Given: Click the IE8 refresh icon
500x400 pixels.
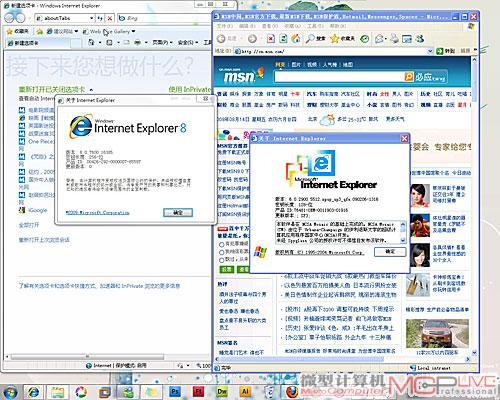Looking at the screenshot, I should (x=100, y=18).
